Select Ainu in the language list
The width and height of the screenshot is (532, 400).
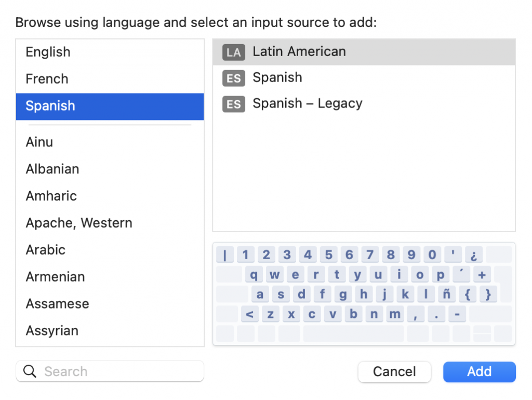click(39, 142)
